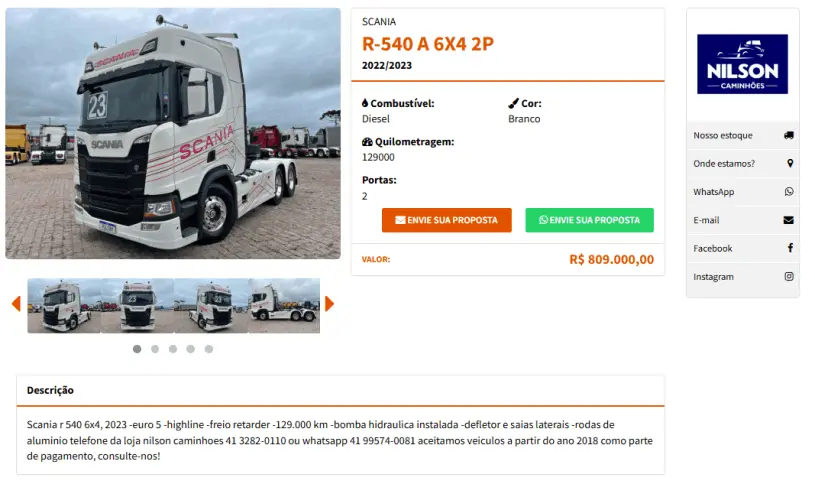This screenshot has height=484, width=815.
Task: Click the map pin icon for Onde estamos
Action: pyautogui.click(x=790, y=163)
